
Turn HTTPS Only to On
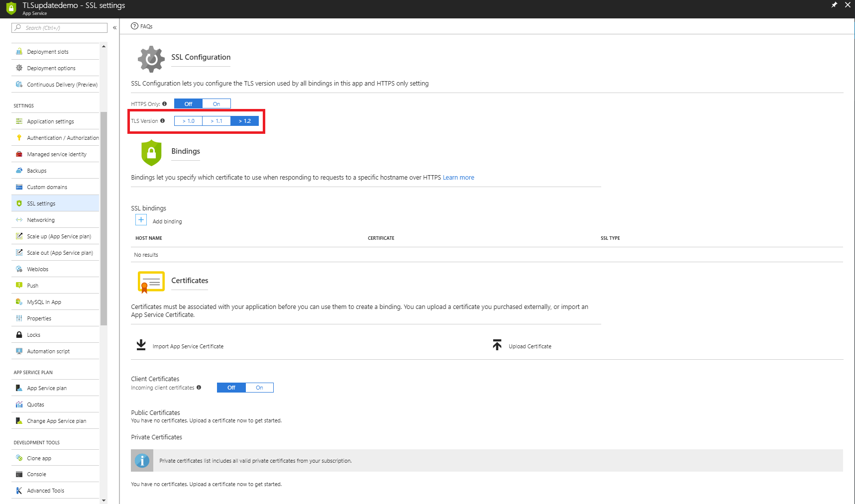(x=216, y=104)
